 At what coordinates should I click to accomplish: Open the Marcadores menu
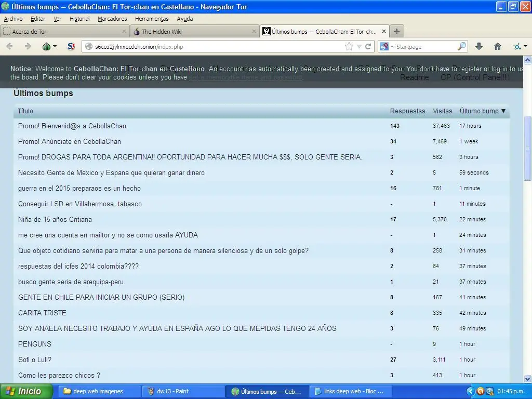pyautogui.click(x=112, y=19)
